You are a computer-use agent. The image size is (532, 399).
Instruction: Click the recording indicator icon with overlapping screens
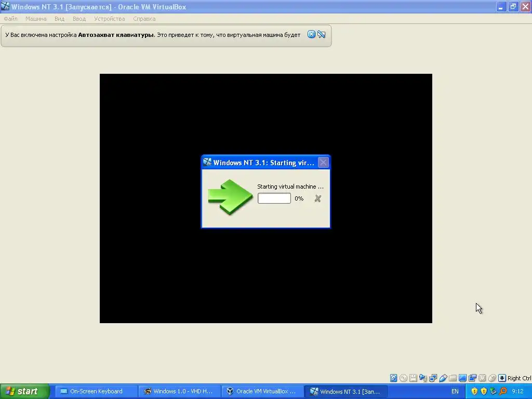(472, 378)
